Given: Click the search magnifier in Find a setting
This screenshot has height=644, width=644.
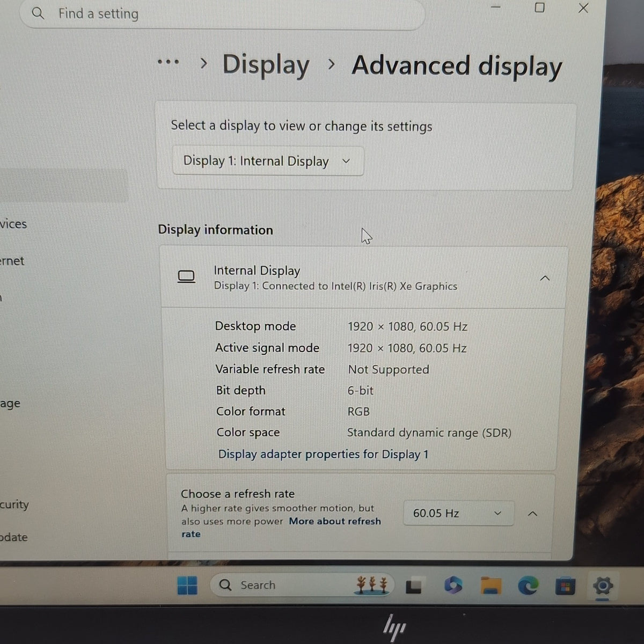Looking at the screenshot, I should pos(38,13).
